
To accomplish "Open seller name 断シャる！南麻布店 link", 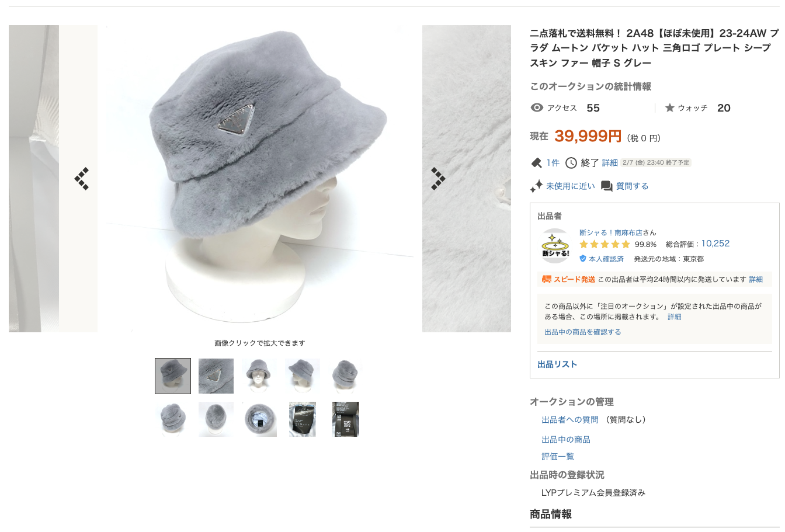I will 611,232.
